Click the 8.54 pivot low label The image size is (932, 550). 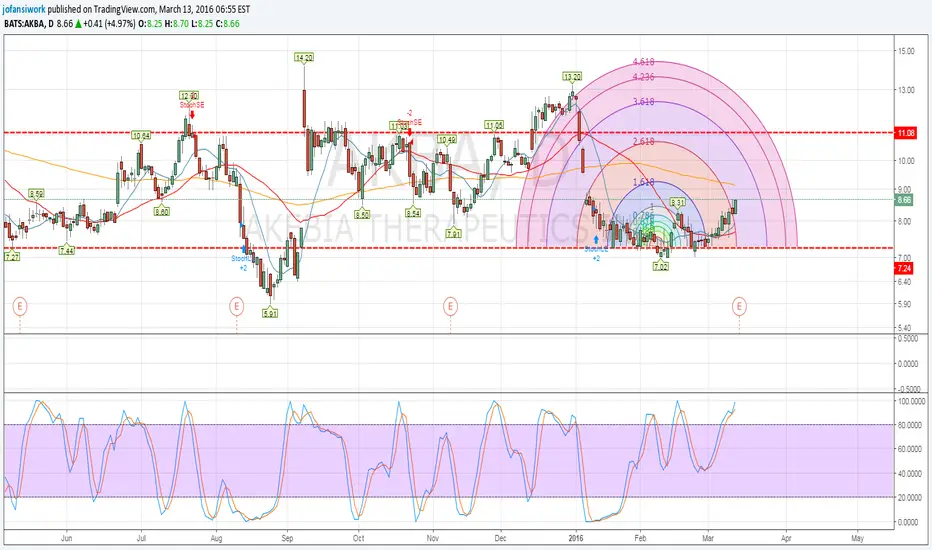pos(413,213)
